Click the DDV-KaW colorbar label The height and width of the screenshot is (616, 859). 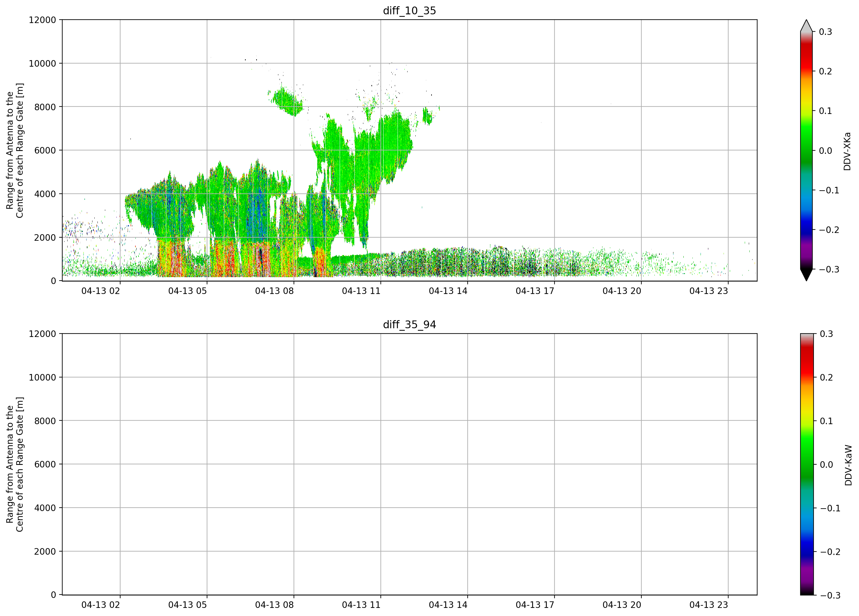click(x=848, y=465)
